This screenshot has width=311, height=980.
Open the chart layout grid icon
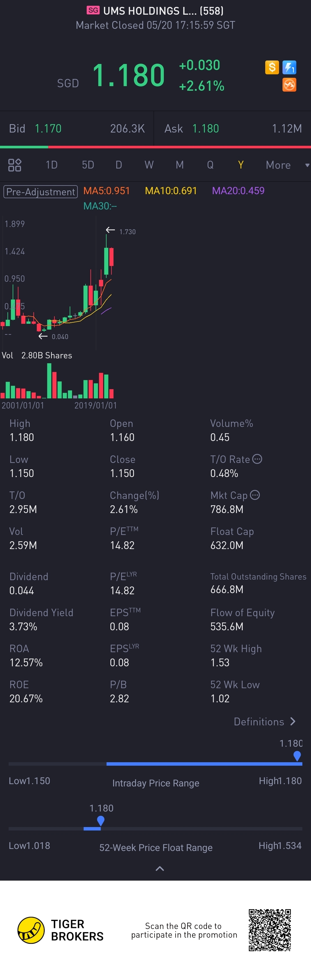[x=15, y=165]
